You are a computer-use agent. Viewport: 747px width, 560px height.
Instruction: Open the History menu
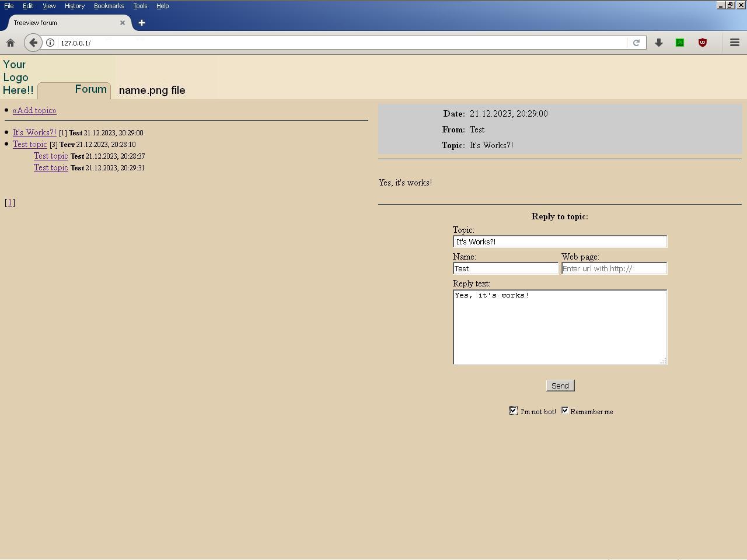tap(75, 6)
